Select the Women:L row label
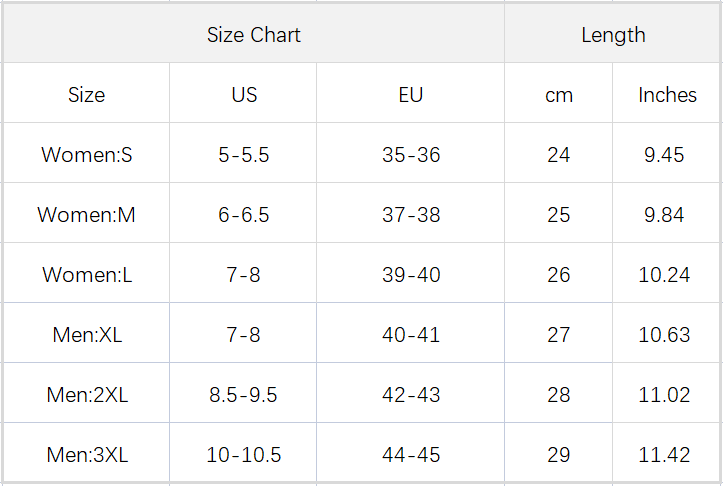723x486 pixels. (86, 275)
